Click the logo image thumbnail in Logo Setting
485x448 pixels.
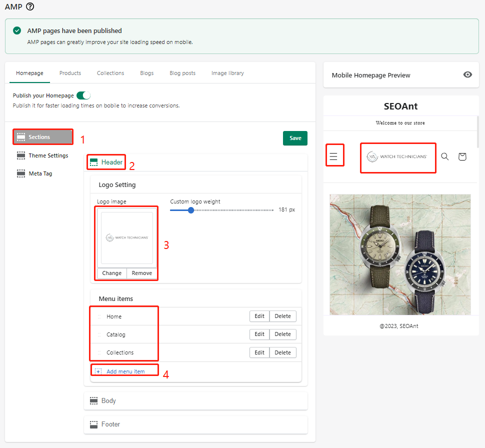(127, 237)
